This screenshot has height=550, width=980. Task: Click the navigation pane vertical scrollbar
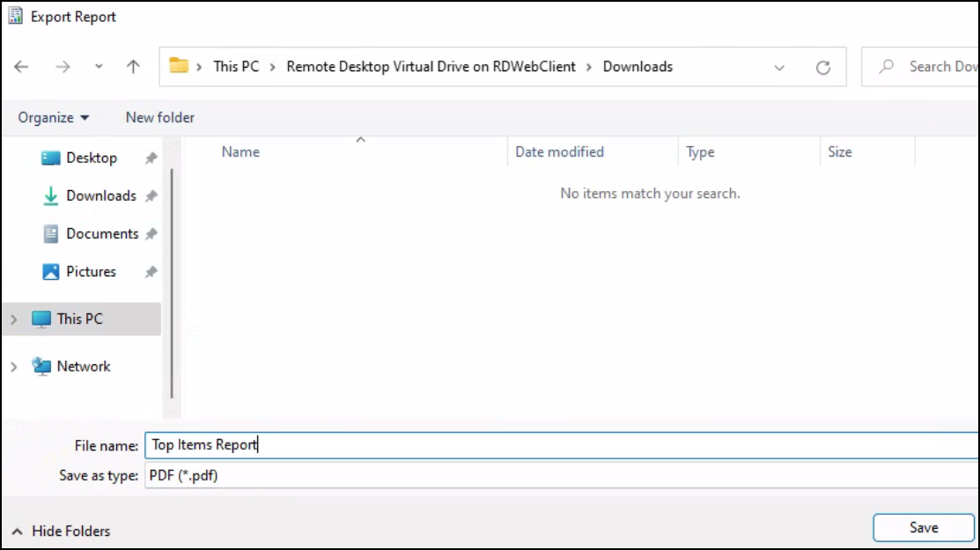[172, 282]
